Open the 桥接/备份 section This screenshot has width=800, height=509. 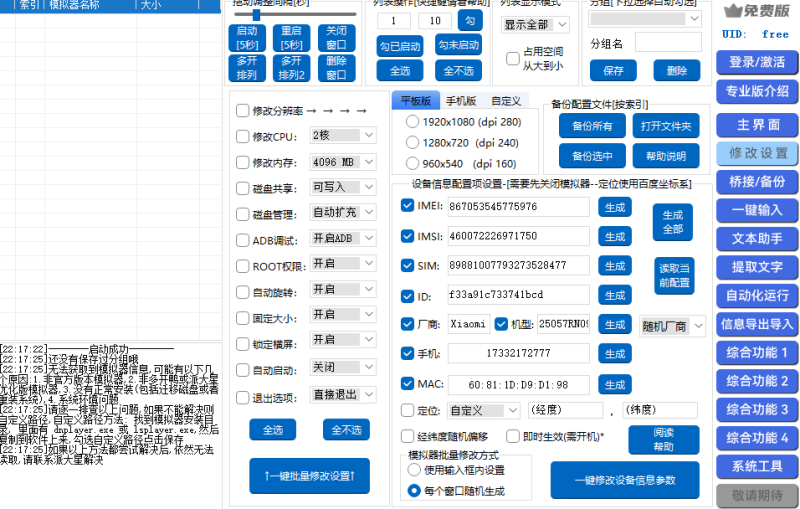pyautogui.click(x=756, y=182)
